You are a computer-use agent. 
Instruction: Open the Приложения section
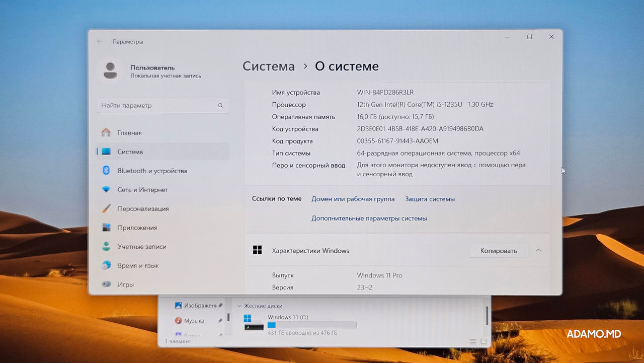coord(163,228)
